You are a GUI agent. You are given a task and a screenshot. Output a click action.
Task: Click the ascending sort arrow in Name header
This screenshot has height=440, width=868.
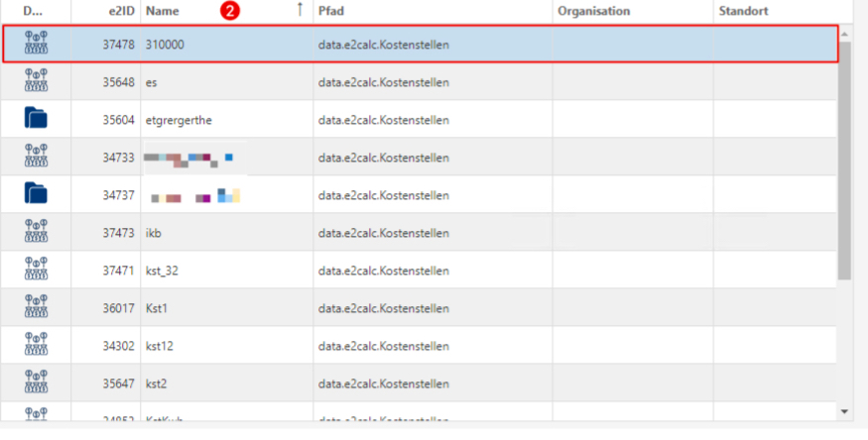coord(300,10)
